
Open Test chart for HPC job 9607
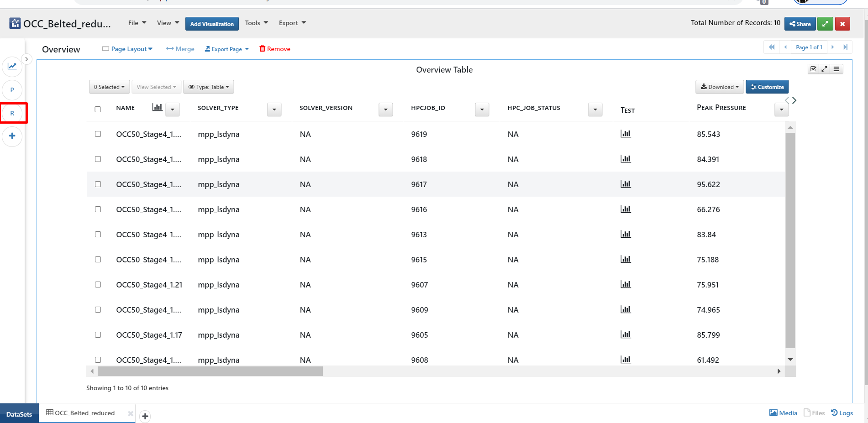[x=626, y=284]
